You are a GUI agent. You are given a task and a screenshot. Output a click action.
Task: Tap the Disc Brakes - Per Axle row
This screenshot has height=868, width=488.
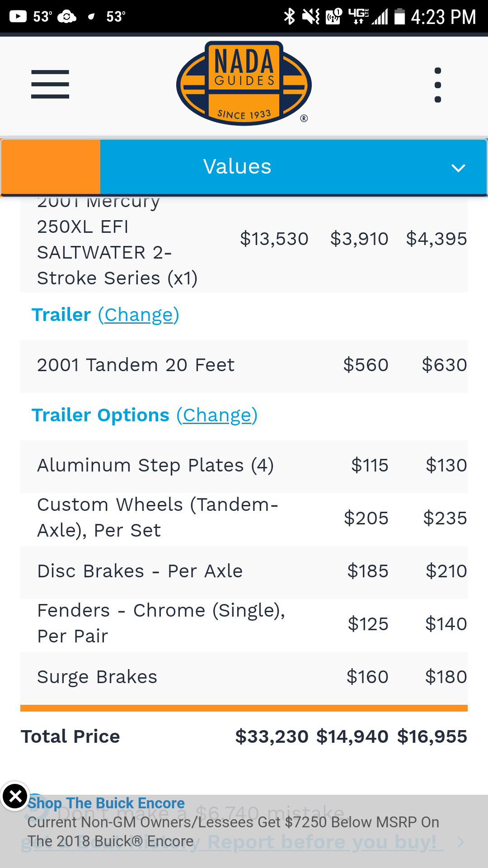(x=244, y=572)
